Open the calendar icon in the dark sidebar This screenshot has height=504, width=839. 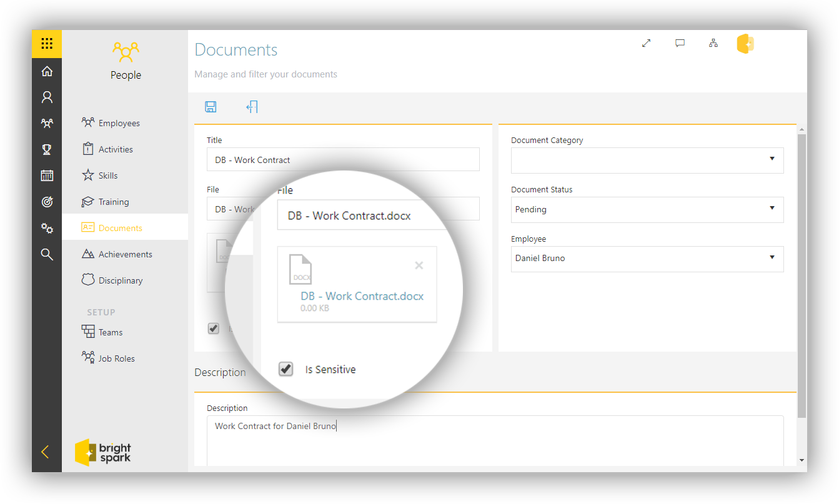(47, 175)
